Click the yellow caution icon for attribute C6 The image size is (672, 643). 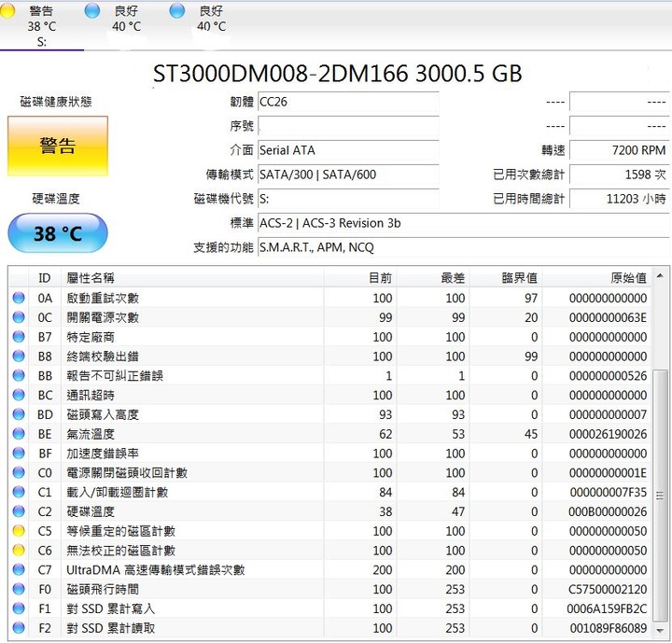click(19, 551)
